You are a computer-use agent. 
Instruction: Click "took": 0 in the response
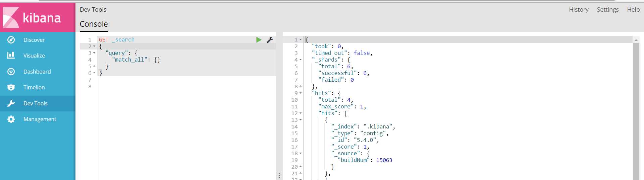[x=327, y=46]
